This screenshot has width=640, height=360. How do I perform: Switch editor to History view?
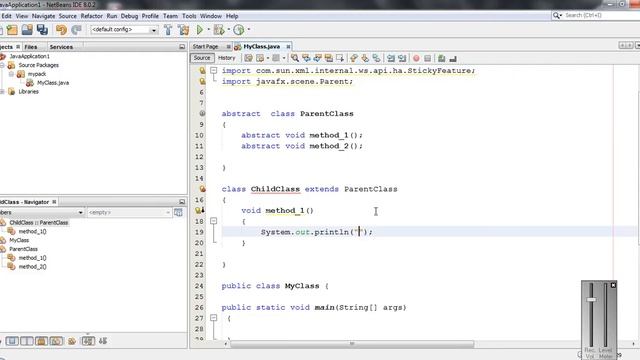tap(227, 58)
